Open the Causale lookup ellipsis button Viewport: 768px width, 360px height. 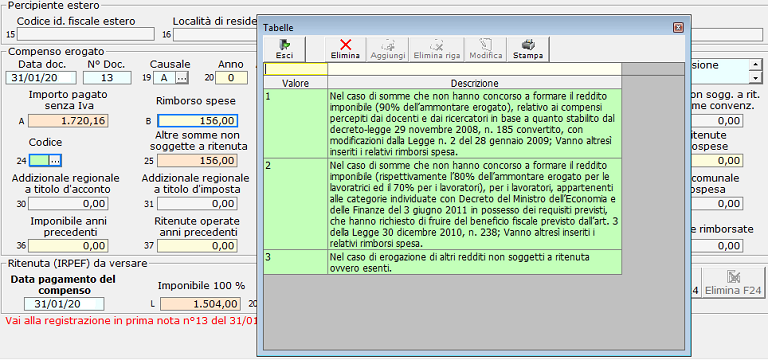(182, 77)
